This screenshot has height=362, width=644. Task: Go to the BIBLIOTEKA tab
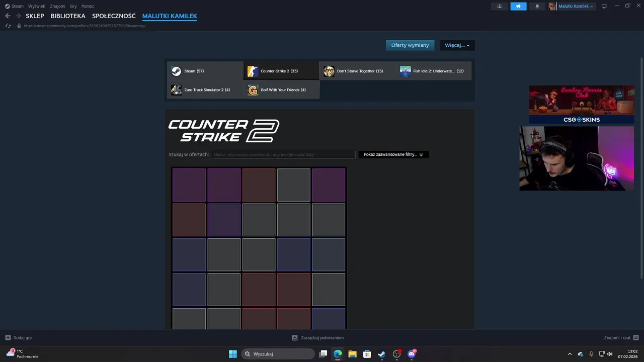[x=68, y=16]
